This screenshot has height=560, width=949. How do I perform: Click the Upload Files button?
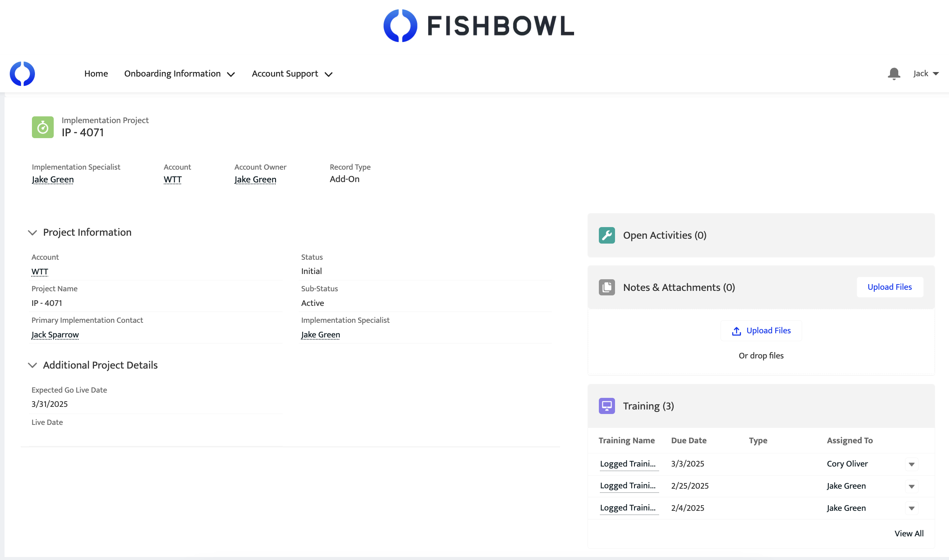(x=890, y=287)
